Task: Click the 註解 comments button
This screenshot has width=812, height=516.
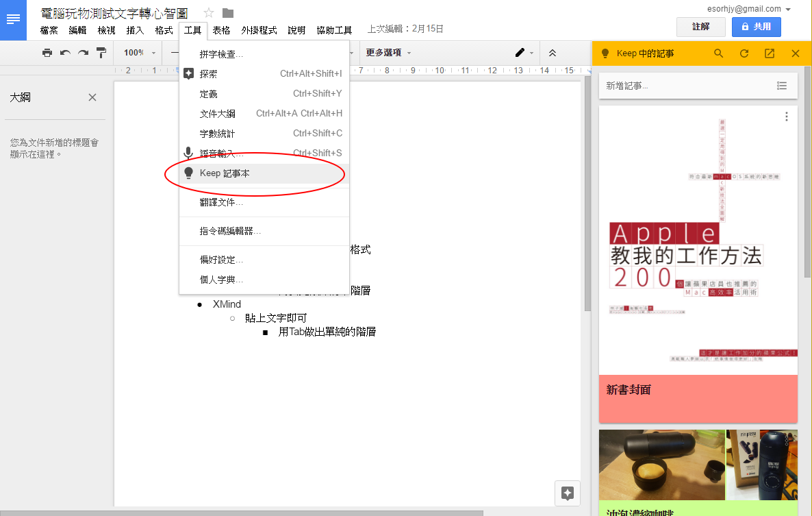Action: tap(700, 27)
